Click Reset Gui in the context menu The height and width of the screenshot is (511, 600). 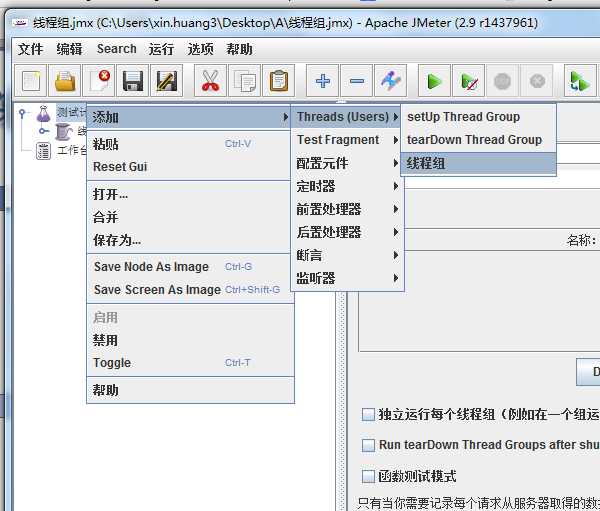[189, 167]
